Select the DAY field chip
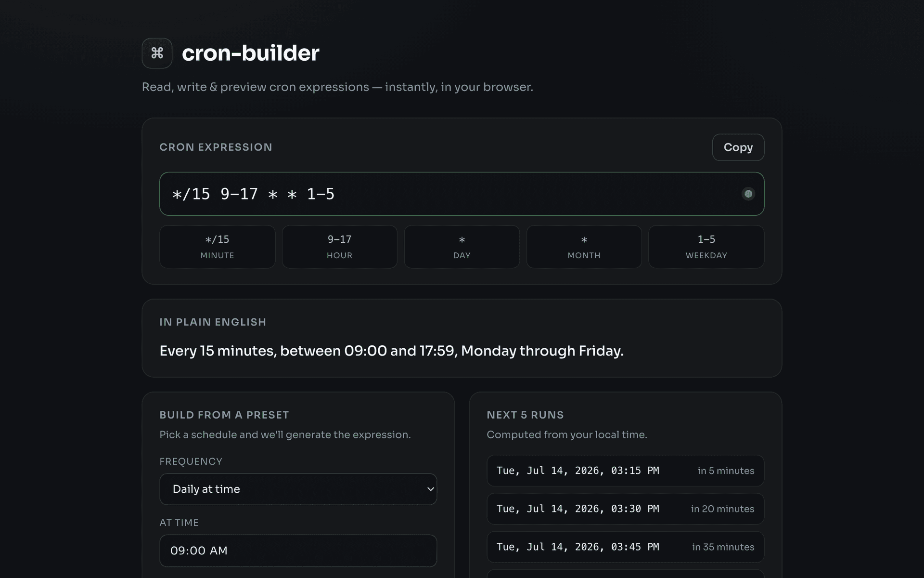Viewport: 924px width, 578px height. [x=462, y=247]
